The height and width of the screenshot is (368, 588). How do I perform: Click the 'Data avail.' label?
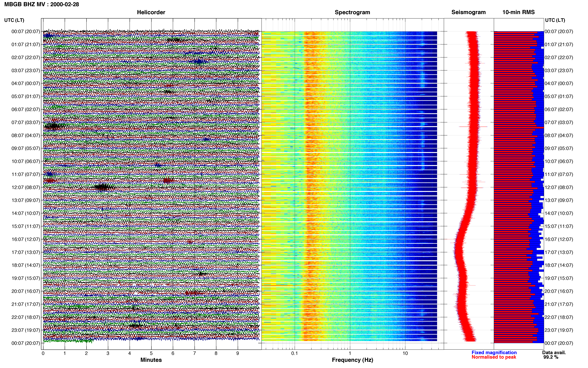pos(554,352)
